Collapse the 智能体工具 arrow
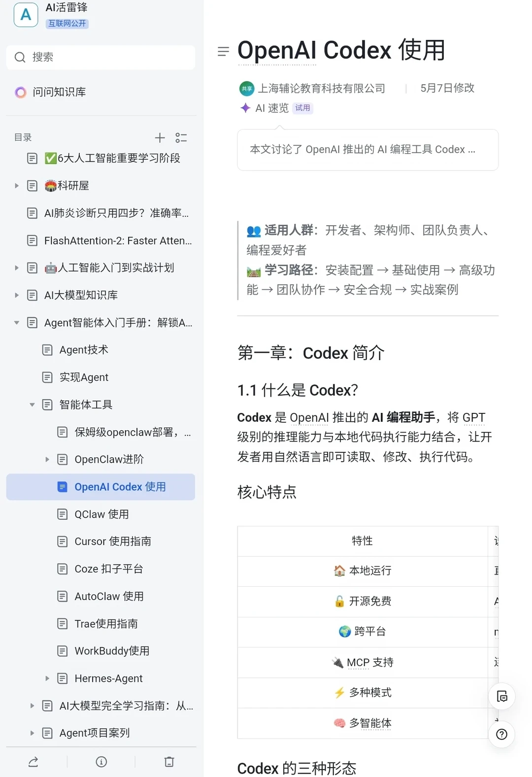The height and width of the screenshot is (777, 532). 32,405
